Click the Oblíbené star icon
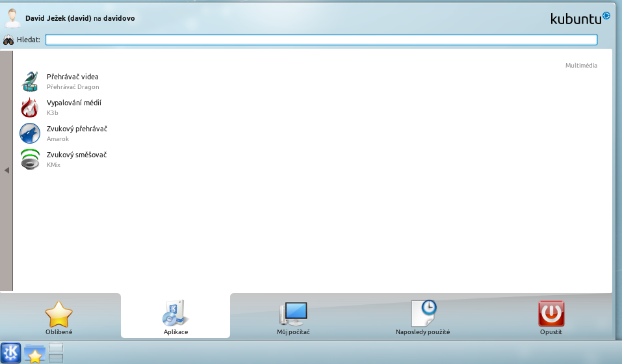The width and height of the screenshot is (622, 364). [x=58, y=314]
